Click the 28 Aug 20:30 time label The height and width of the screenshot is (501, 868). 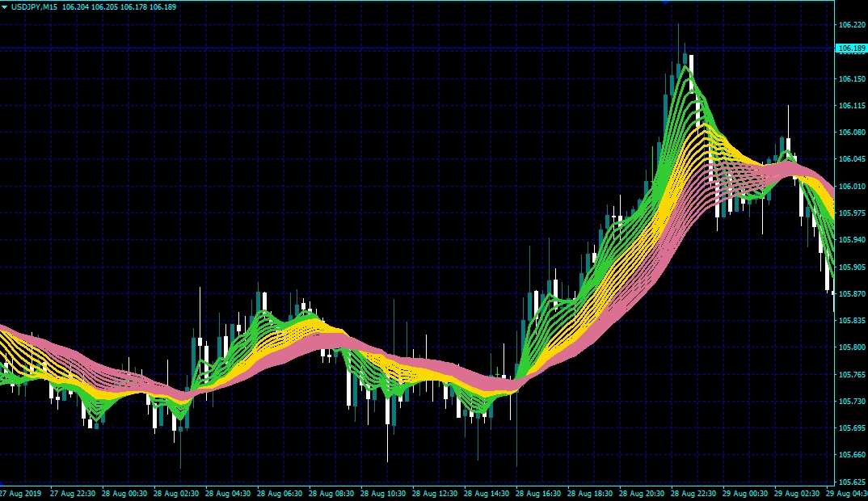pos(642,493)
